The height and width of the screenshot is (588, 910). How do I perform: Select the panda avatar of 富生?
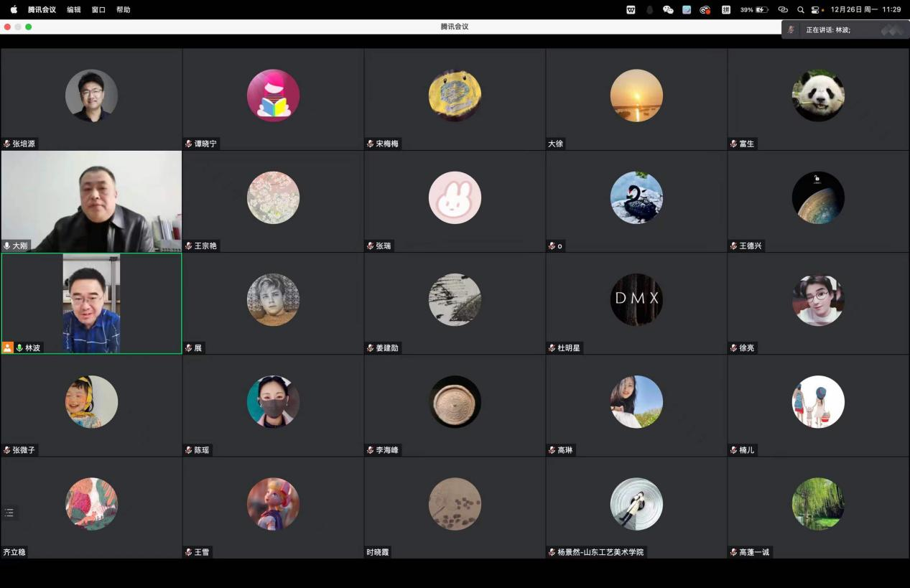(818, 95)
